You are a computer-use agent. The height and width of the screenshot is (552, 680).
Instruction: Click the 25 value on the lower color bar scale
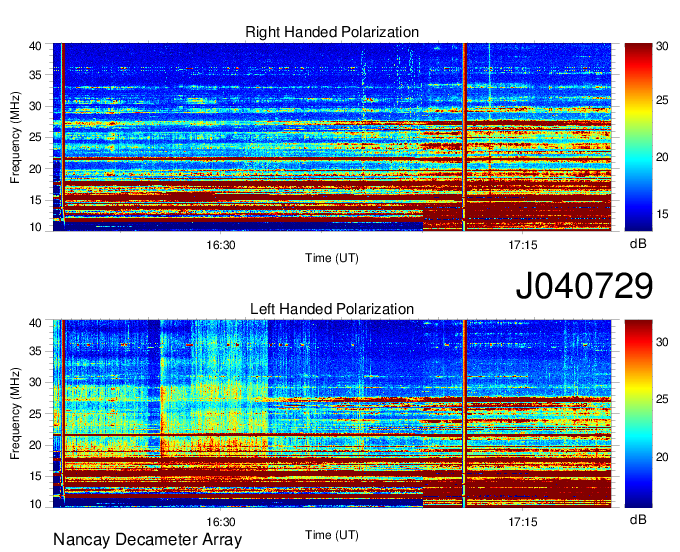pyautogui.click(x=662, y=399)
